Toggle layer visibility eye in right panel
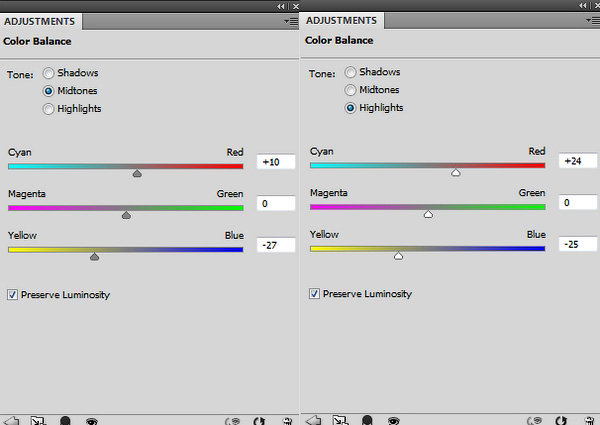The width and height of the screenshot is (600, 425). pos(394,421)
